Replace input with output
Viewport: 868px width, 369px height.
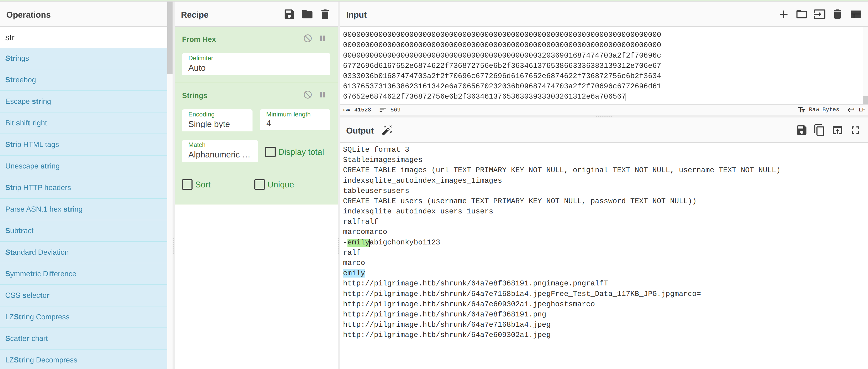click(837, 130)
